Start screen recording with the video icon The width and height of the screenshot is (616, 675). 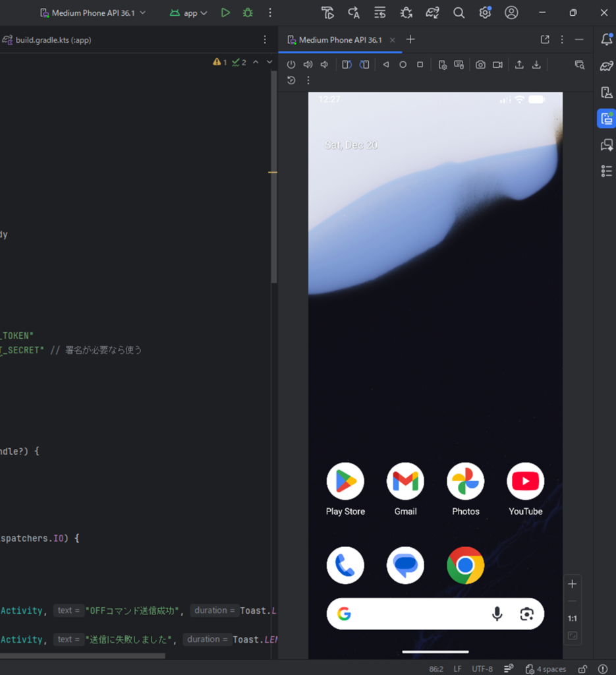coord(497,65)
